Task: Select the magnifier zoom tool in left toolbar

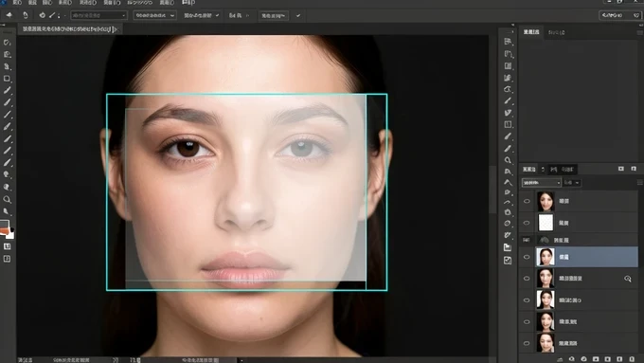Action: (7, 199)
